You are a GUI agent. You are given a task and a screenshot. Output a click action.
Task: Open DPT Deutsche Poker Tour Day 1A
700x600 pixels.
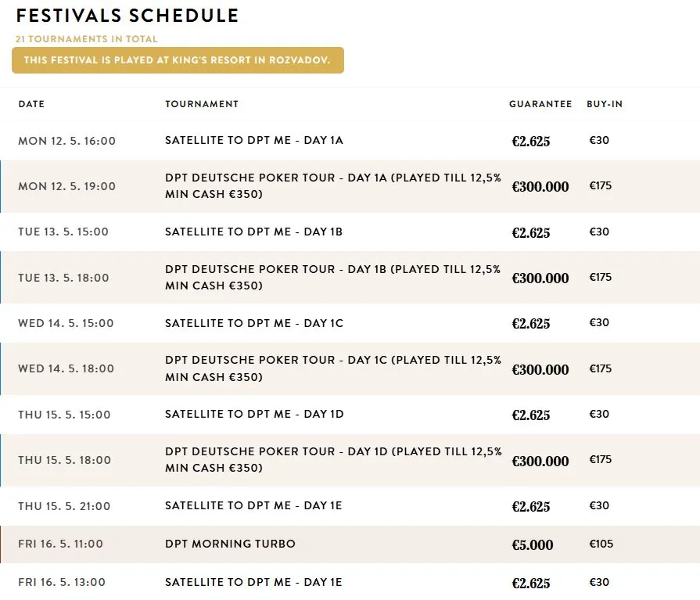[332, 186]
